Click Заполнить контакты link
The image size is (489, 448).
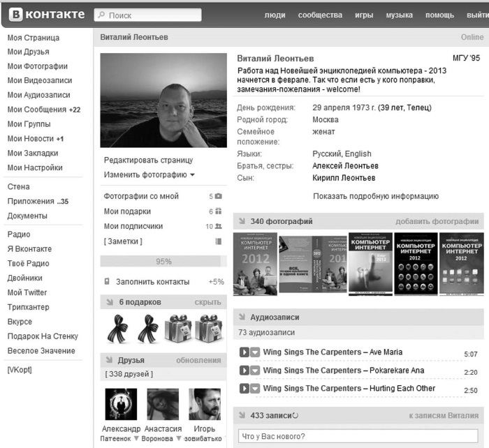point(152,282)
